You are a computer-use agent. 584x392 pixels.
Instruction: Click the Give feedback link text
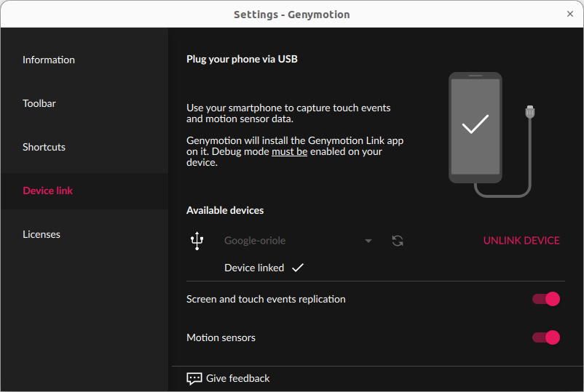[238, 378]
